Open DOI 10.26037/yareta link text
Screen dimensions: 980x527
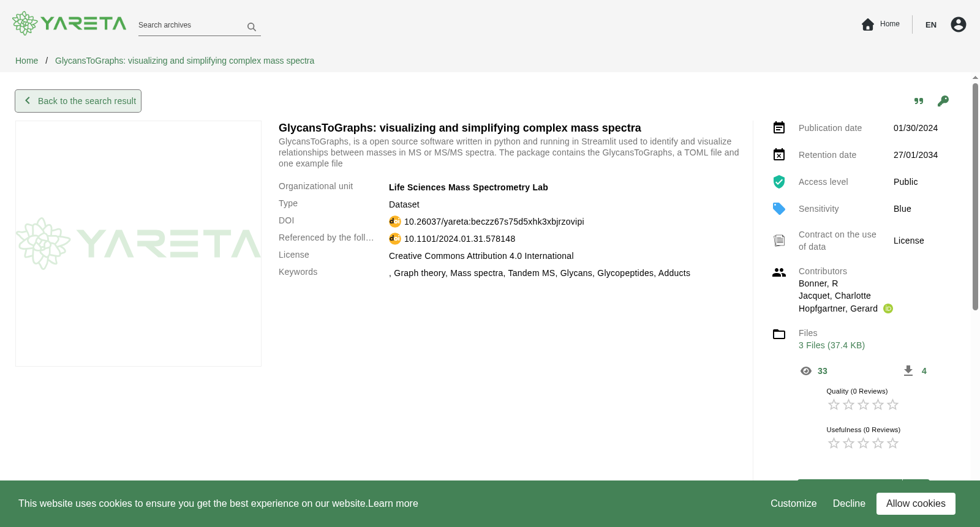[x=494, y=222]
